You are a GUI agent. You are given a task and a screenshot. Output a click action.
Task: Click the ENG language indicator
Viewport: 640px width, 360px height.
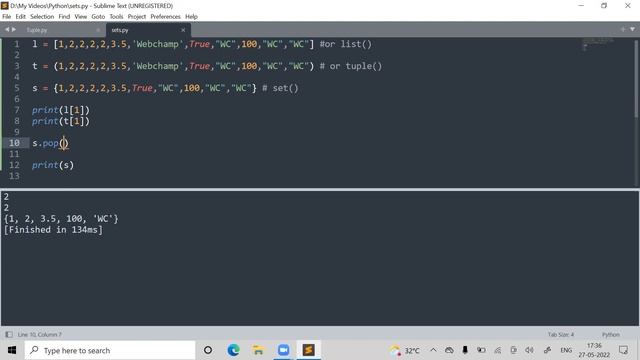click(566, 350)
